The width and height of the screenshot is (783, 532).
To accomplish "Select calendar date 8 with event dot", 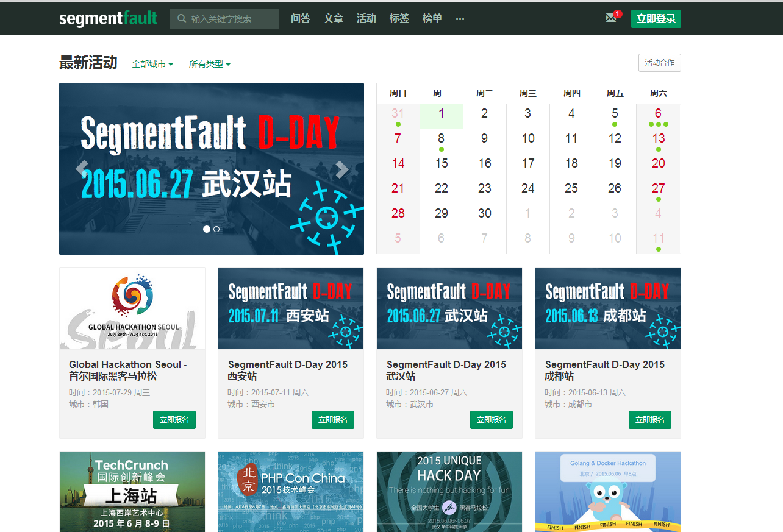I will coord(442,141).
